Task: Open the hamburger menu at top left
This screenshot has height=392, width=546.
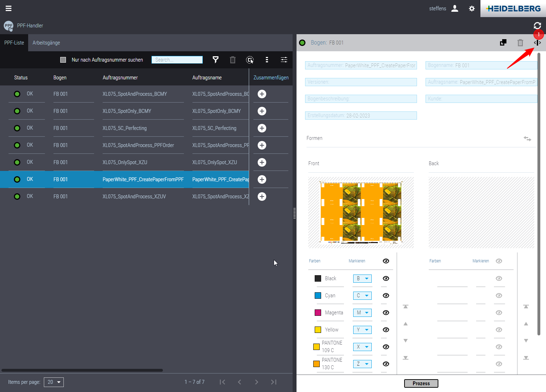Action: pos(8,8)
